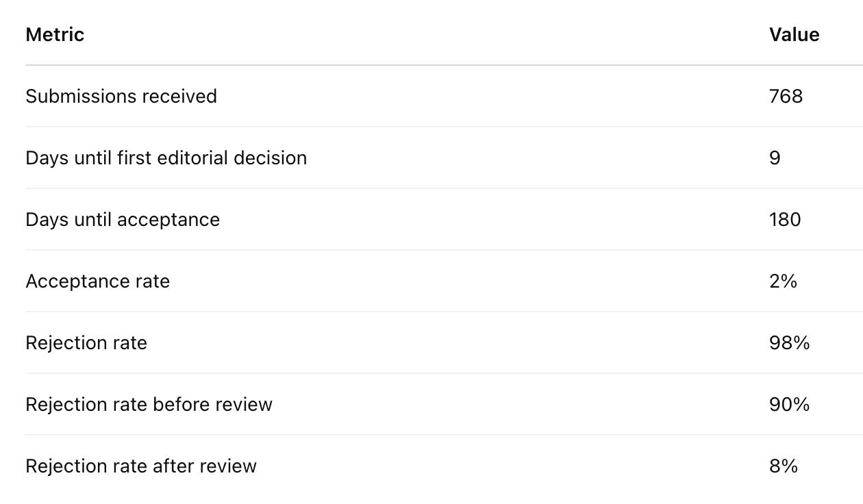Click the 8% after review value
The image size is (863, 504).
pyautogui.click(x=784, y=466)
